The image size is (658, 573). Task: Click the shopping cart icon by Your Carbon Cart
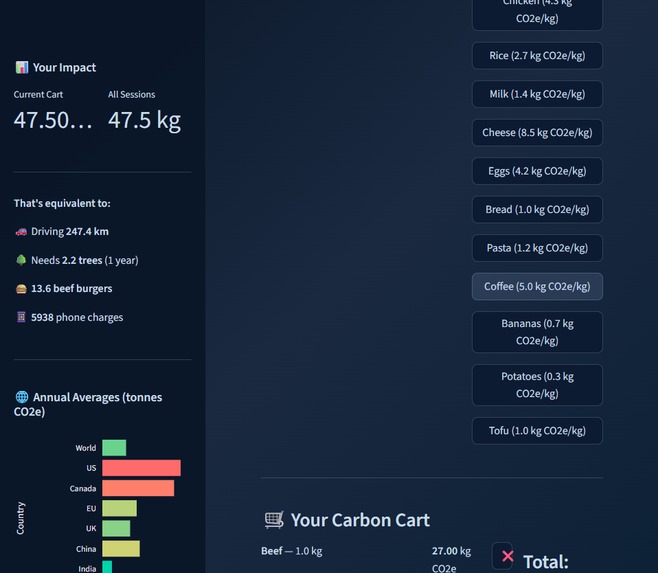[x=274, y=520]
